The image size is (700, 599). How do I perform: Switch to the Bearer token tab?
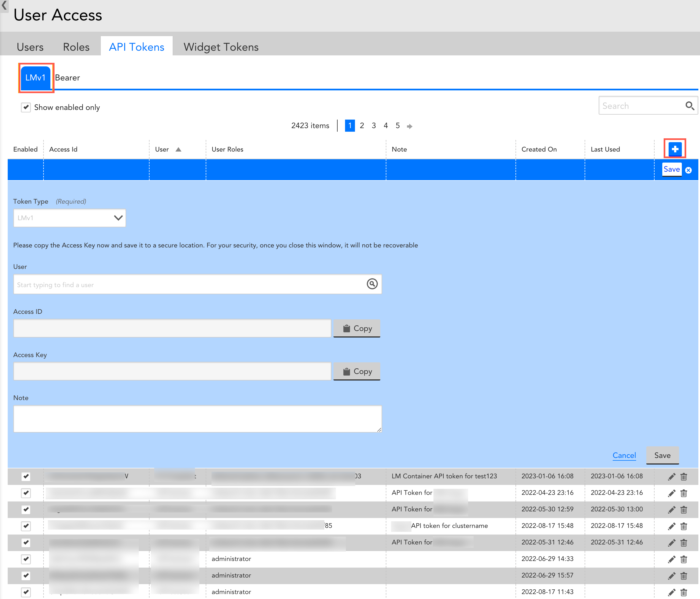[x=67, y=77]
